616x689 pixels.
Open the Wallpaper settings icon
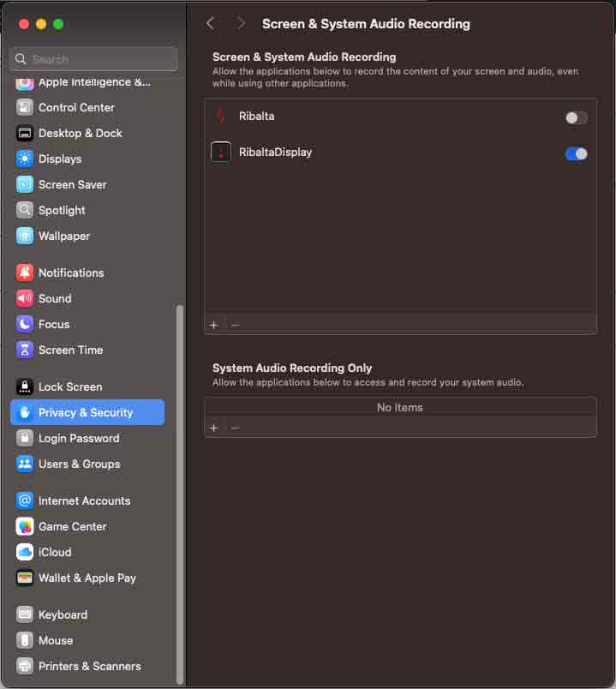(25, 237)
